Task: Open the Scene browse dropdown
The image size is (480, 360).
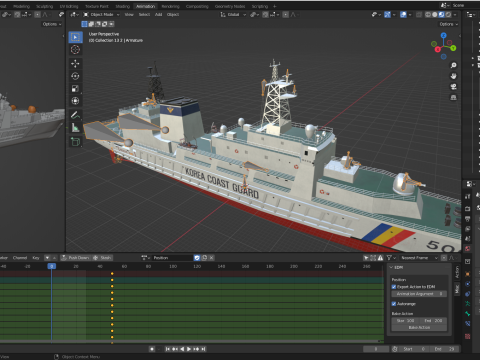Action: [x=444, y=5]
